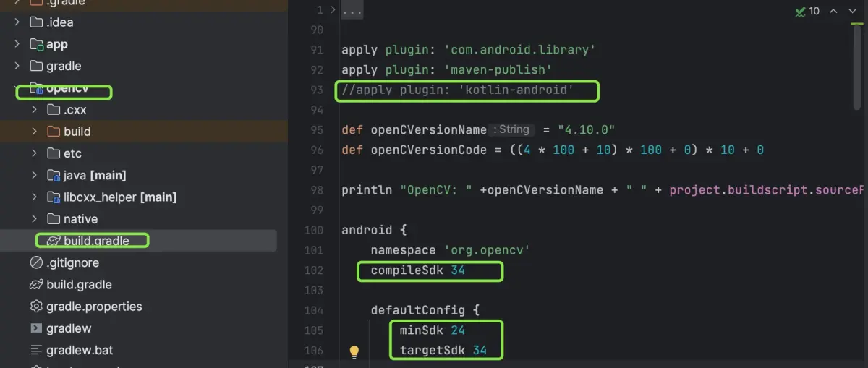
Task: Select the gradle.properties file
Action: coord(94,307)
